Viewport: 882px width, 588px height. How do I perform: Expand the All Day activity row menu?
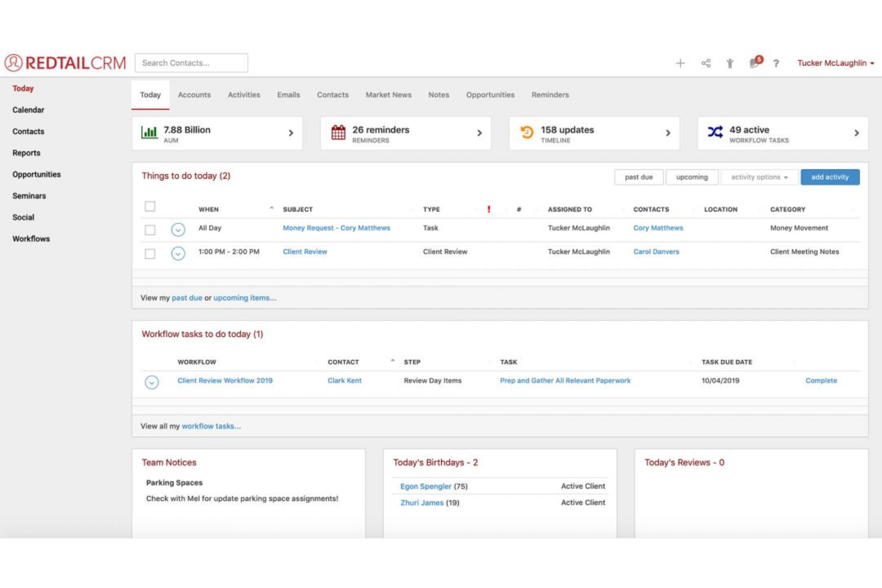[178, 229]
